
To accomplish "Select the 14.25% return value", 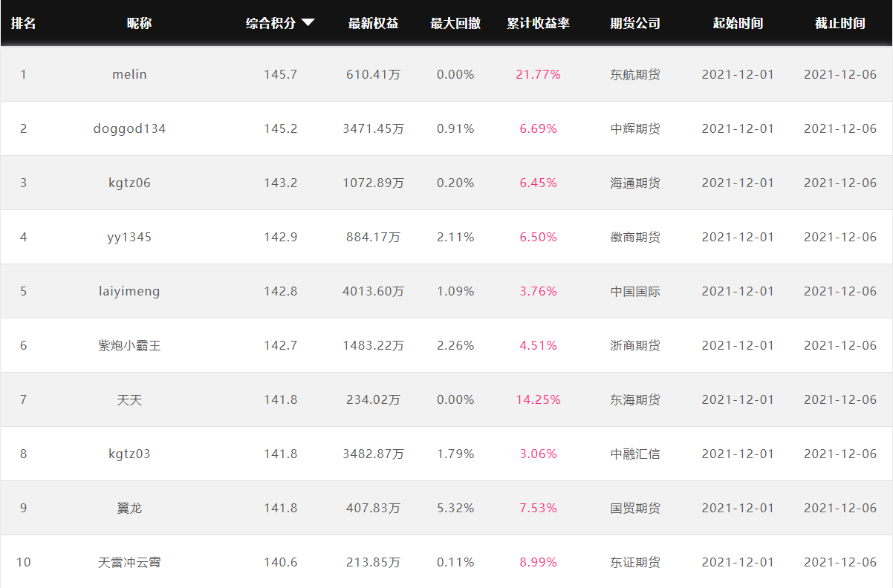I will pos(539,399).
